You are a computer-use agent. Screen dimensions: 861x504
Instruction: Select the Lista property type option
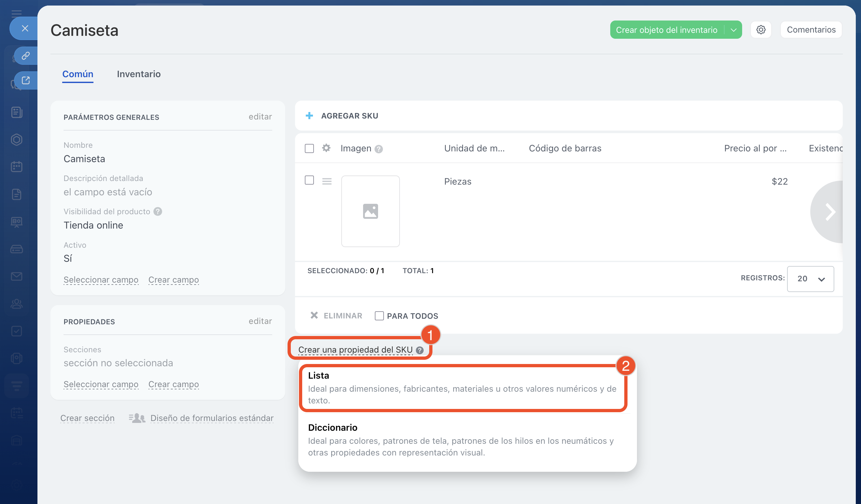[462, 387]
